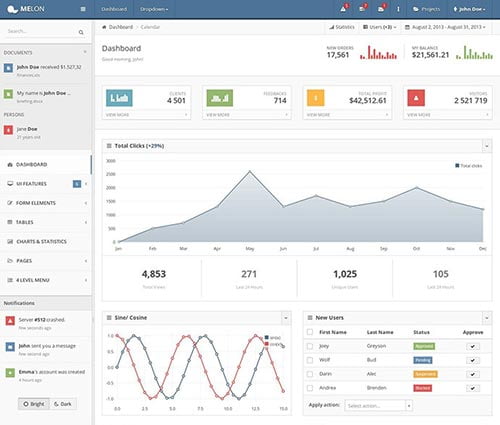Toggle approve checkmark for Wolf Bud
Screen dimensions: 500x425
pyautogui.click(x=473, y=360)
